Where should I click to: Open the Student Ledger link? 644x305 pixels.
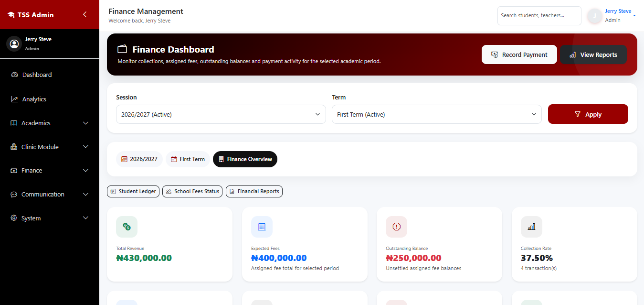coord(133,191)
